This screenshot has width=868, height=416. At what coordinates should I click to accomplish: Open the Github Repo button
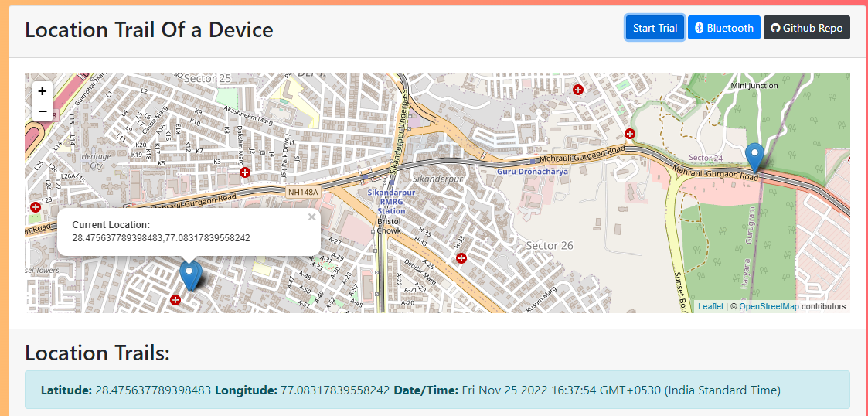click(806, 28)
